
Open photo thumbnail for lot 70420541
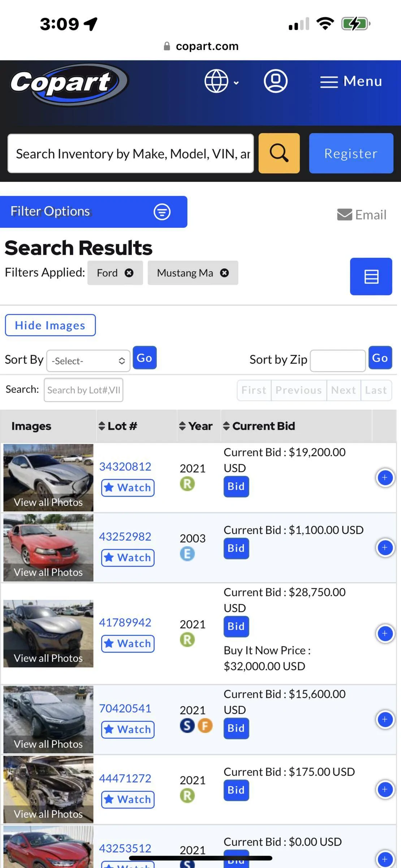(48, 719)
